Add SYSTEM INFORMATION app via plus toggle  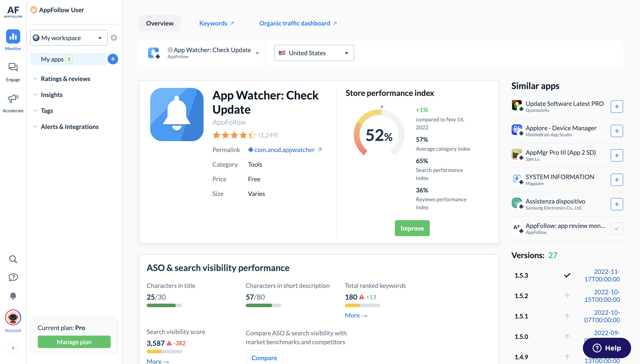coord(617,180)
